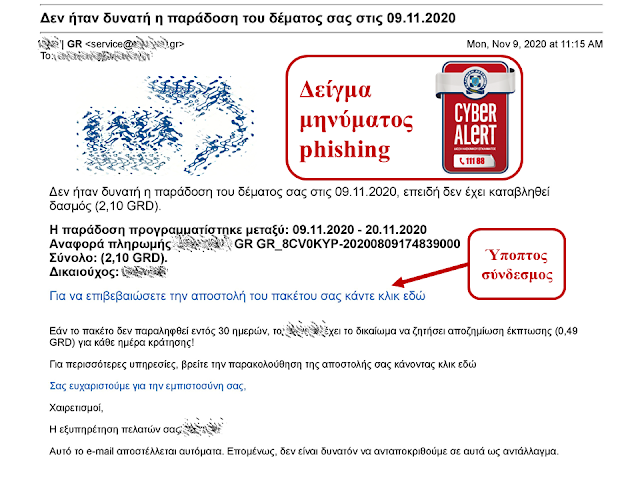The height and width of the screenshot is (480, 640).
Task: Click the 'Δείγμα μηνύματος phishing' label
Action: [356, 119]
